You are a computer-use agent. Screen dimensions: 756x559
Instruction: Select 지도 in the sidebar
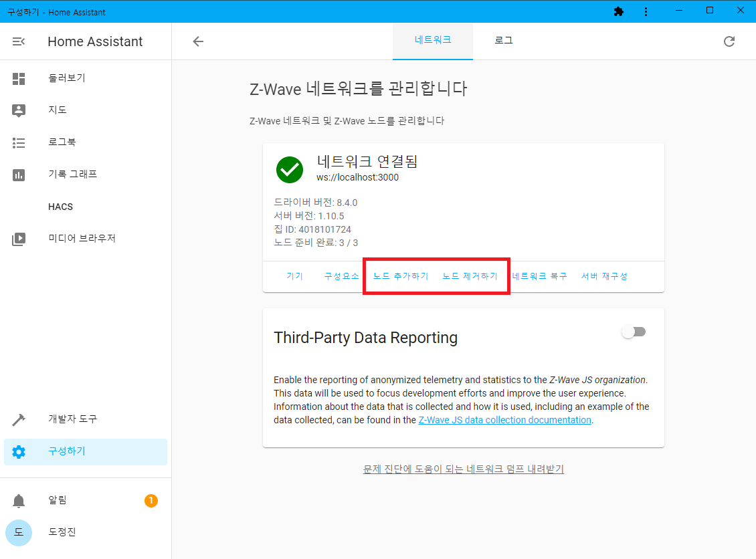[x=86, y=110]
